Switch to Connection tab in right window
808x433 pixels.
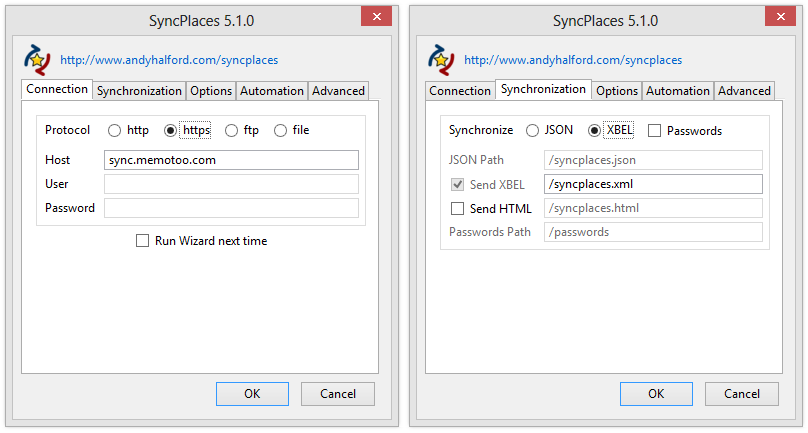tap(460, 91)
